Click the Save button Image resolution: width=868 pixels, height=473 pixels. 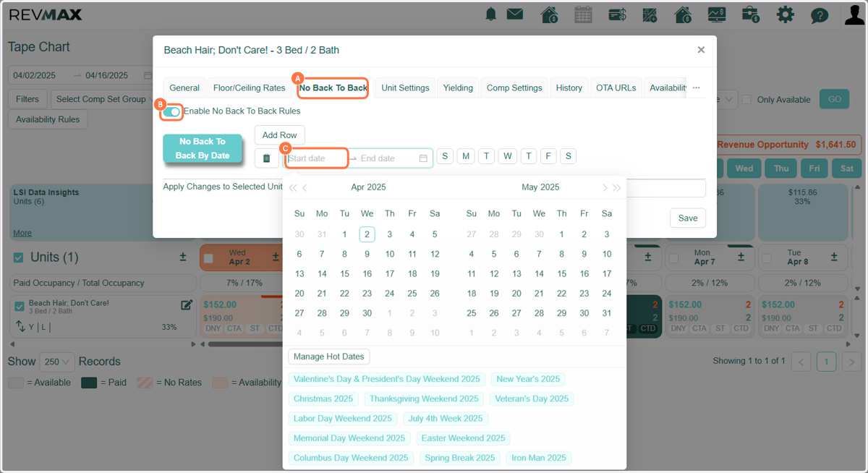688,218
